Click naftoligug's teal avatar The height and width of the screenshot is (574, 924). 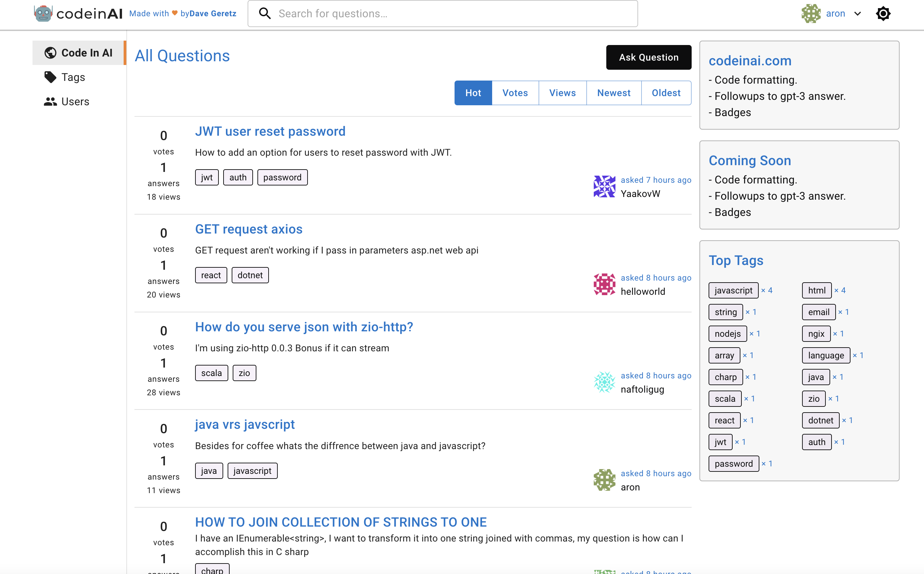(605, 382)
